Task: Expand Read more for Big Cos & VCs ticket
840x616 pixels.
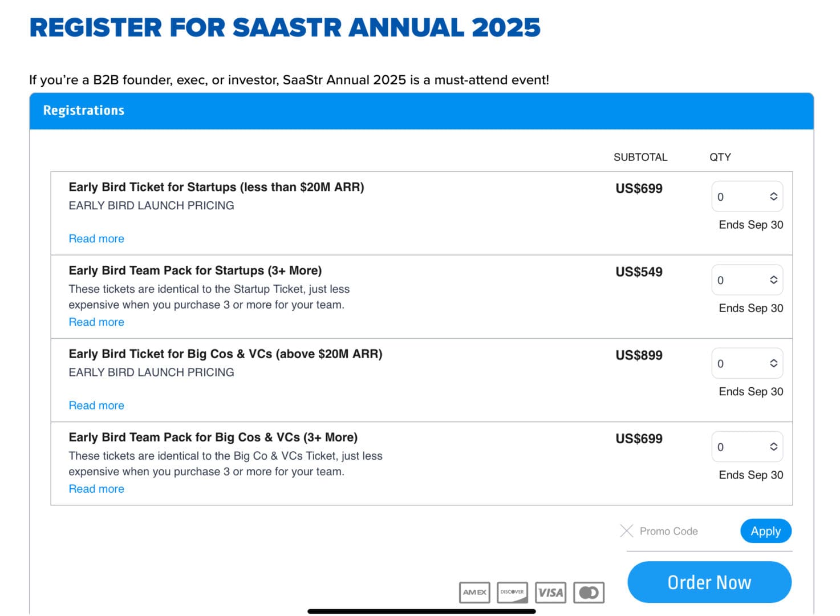Action: (x=96, y=405)
